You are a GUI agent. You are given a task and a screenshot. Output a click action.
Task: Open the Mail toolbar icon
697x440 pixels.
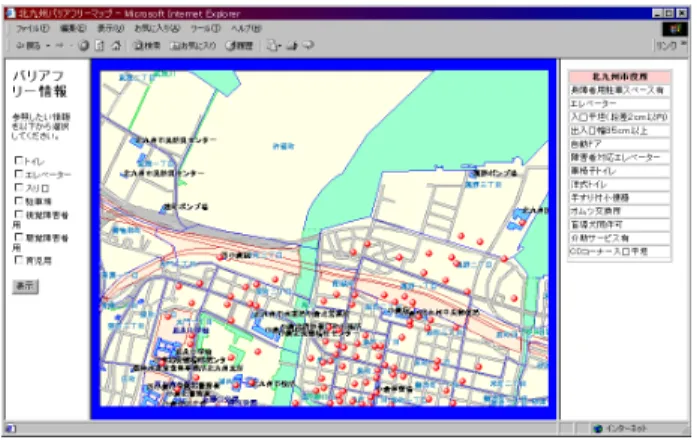click(273, 45)
